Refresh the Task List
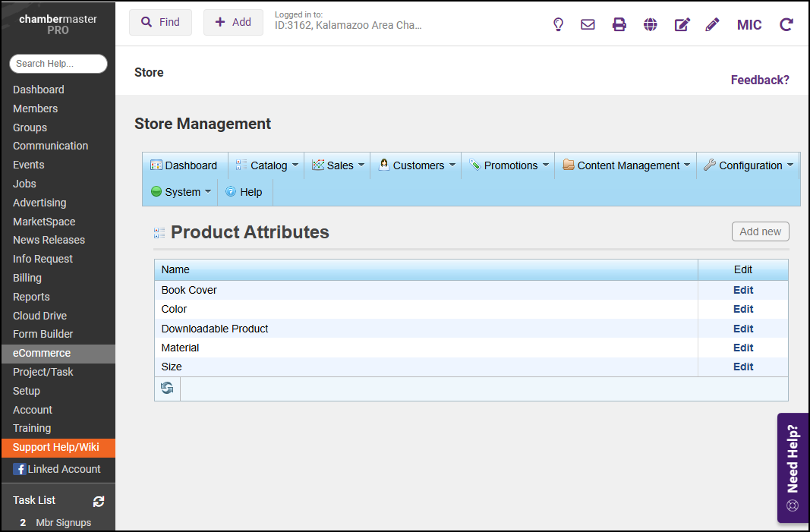810x532 pixels. 99,501
